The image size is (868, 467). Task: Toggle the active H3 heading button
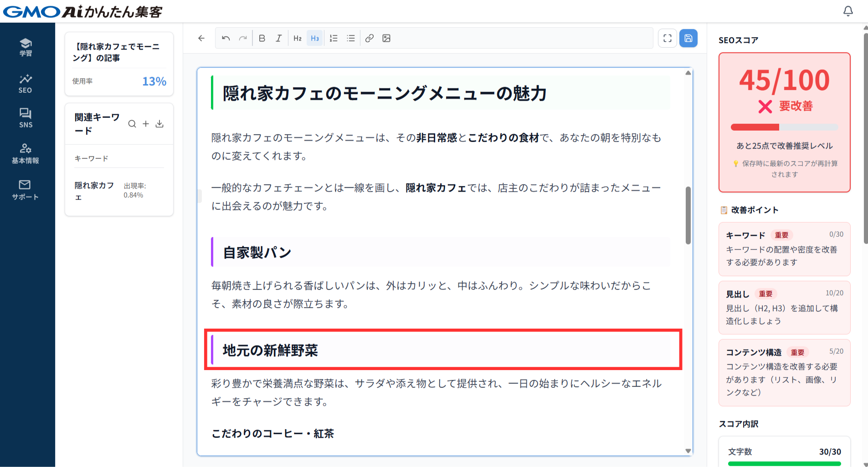tap(315, 38)
